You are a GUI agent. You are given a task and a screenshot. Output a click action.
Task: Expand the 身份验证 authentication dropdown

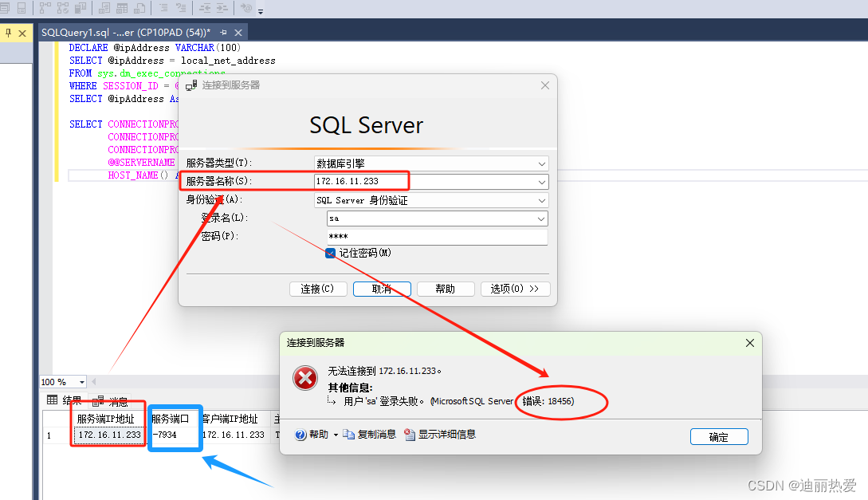pos(541,200)
